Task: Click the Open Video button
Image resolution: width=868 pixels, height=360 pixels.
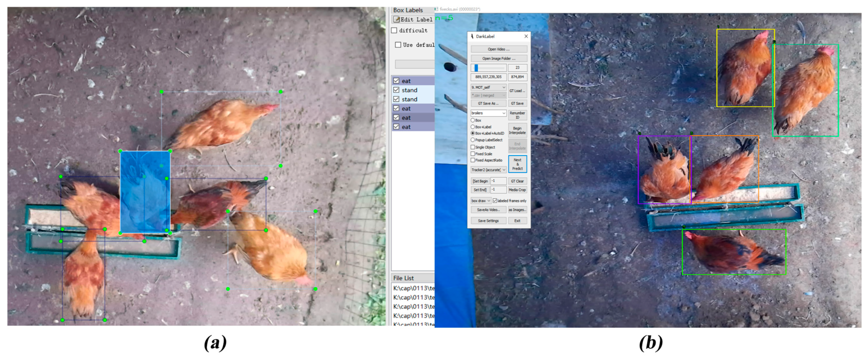Action: [x=499, y=49]
